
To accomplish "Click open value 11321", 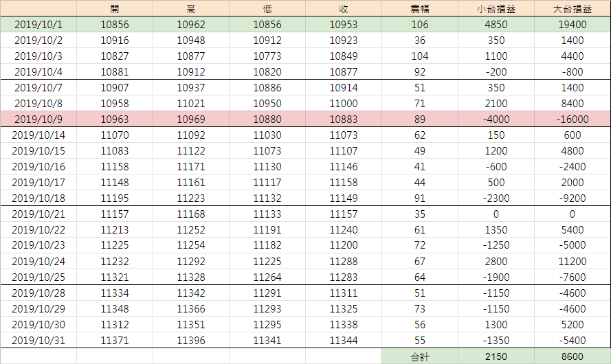I will point(115,277).
